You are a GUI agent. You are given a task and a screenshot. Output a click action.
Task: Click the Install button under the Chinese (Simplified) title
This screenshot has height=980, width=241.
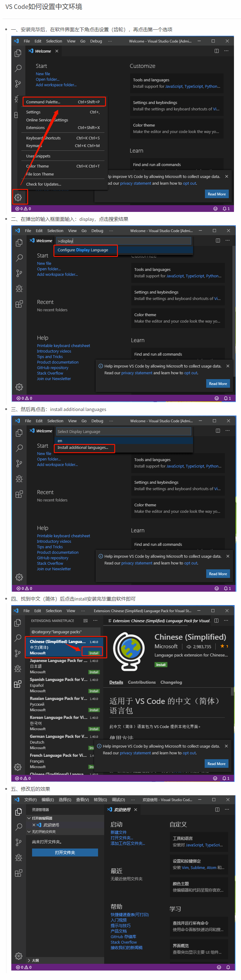161,665
